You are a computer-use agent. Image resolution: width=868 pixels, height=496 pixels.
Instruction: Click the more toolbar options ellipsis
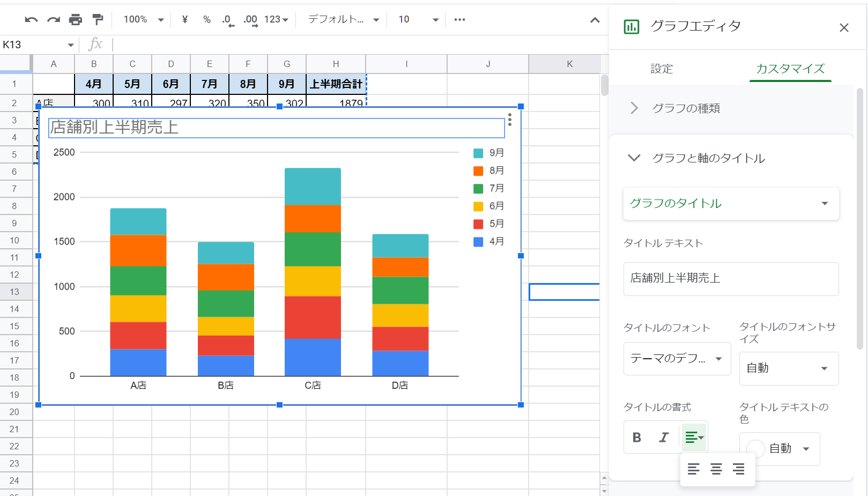tap(459, 19)
